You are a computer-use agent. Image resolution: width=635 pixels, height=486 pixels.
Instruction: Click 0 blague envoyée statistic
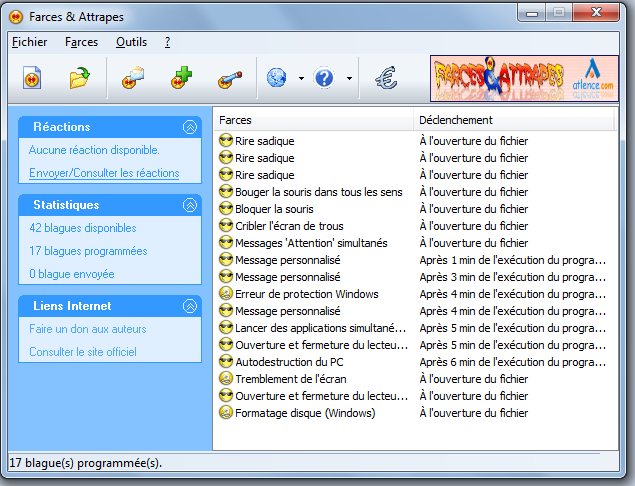pos(72,274)
